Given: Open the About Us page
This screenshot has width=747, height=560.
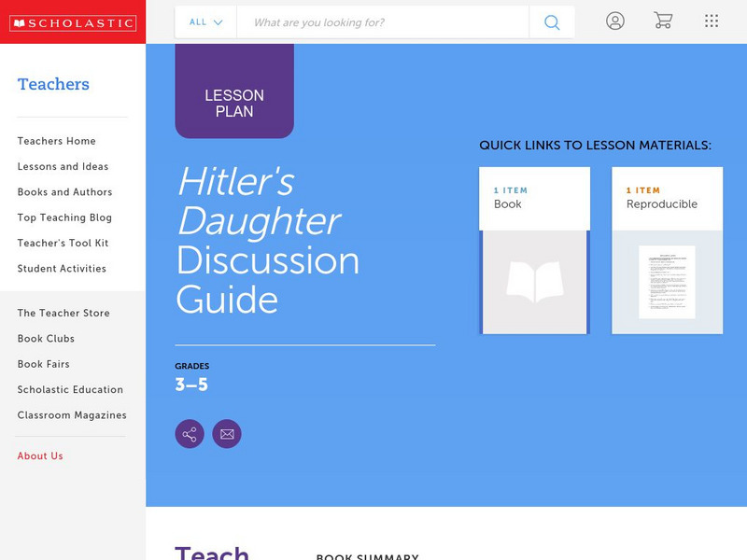Looking at the screenshot, I should pos(41,455).
